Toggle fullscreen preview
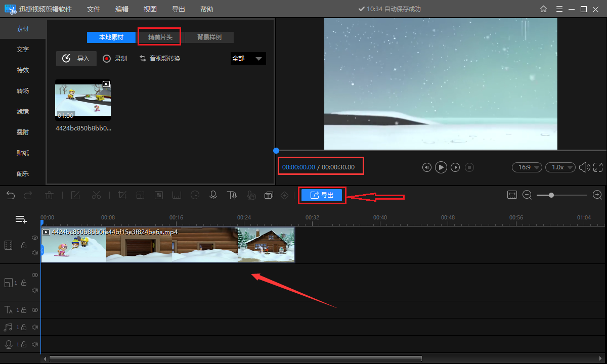 pyautogui.click(x=597, y=167)
